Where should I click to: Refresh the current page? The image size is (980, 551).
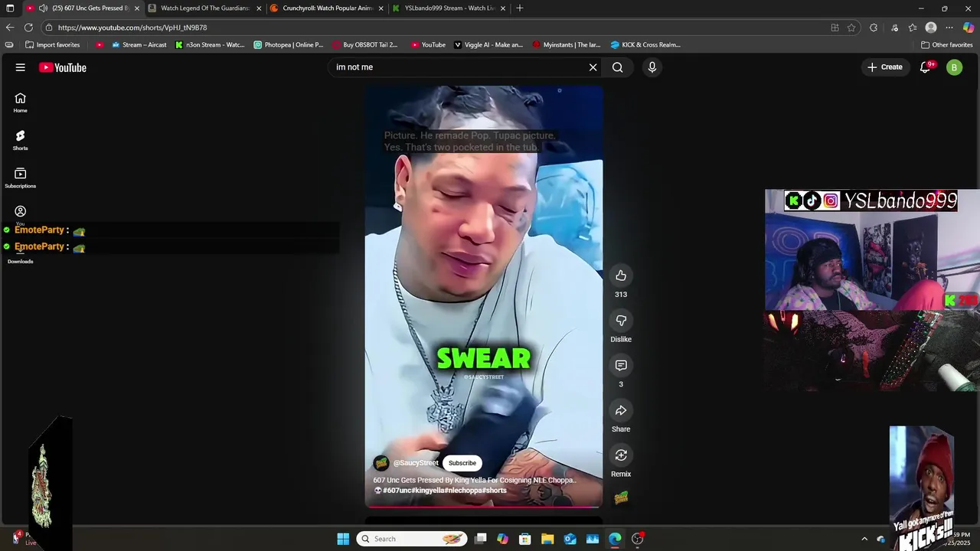(28, 28)
